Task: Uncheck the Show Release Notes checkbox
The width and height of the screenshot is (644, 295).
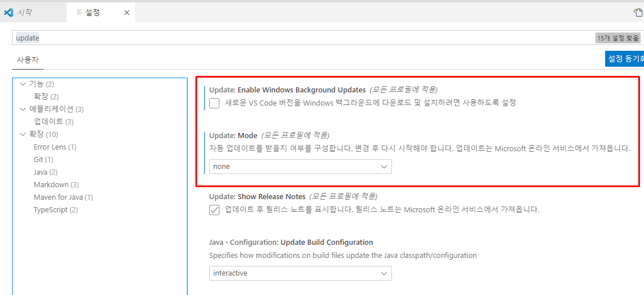Action: [214, 210]
